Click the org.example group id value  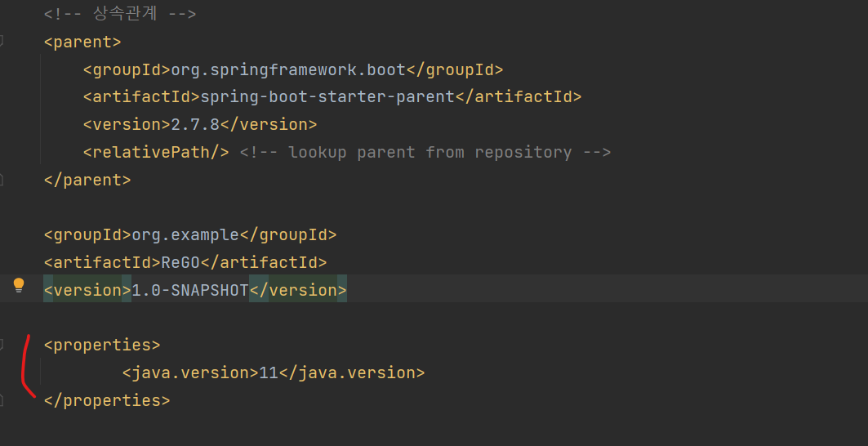(x=185, y=235)
